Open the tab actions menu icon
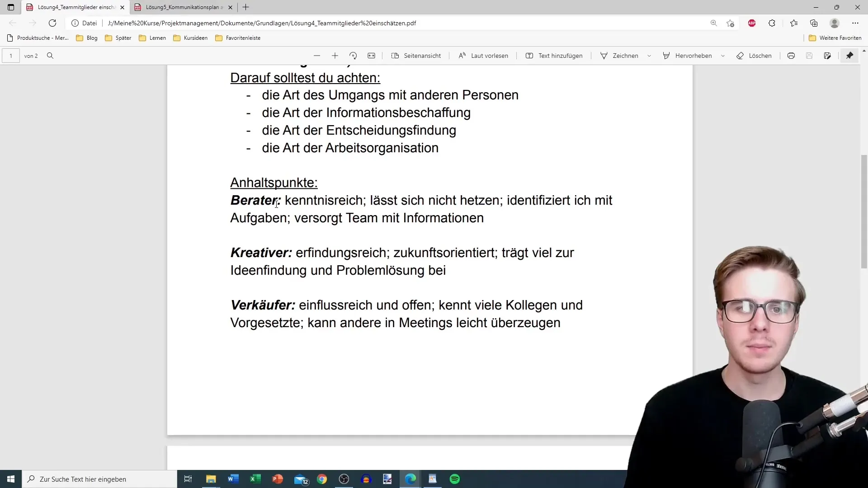Viewport: 868px width, 488px height. (x=11, y=7)
